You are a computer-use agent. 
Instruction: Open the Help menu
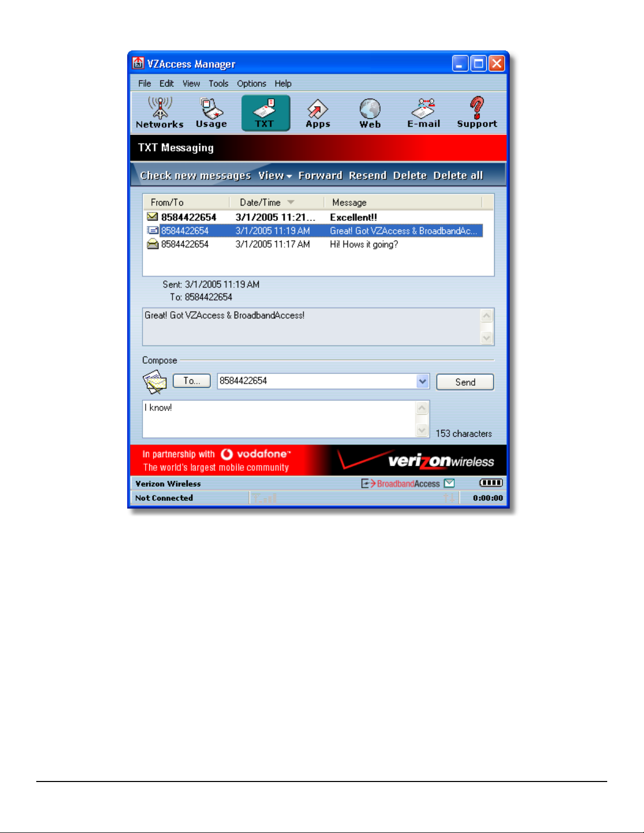click(283, 84)
